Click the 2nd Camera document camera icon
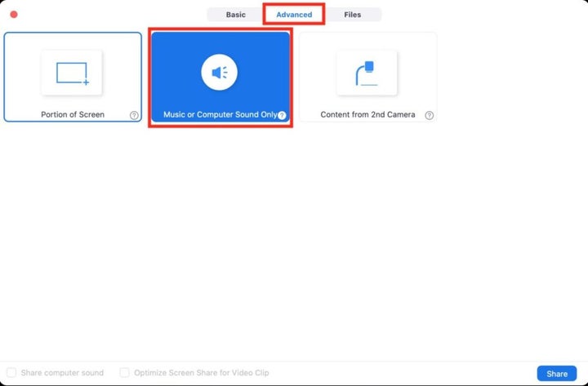Viewport: 588px width, 386px height. tap(367, 73)
